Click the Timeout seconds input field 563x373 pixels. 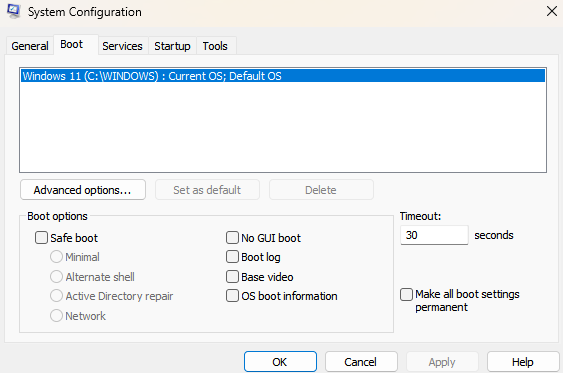point(434,235)
